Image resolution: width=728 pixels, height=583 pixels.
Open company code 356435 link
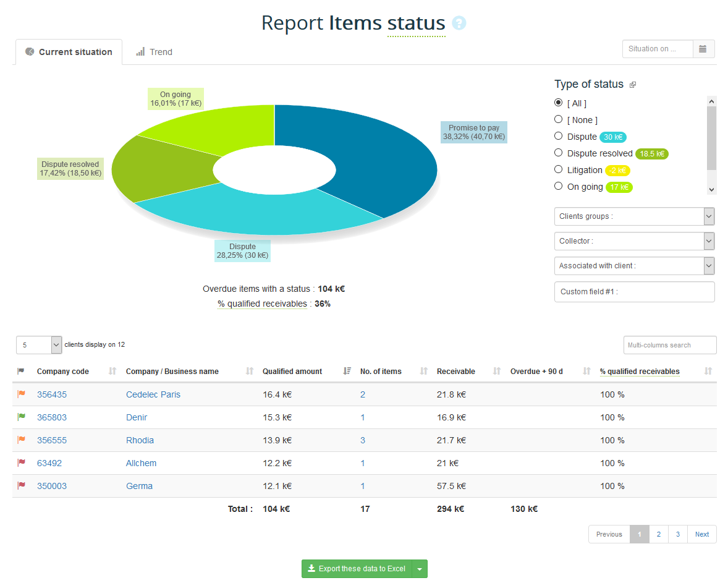click(52, 394)
